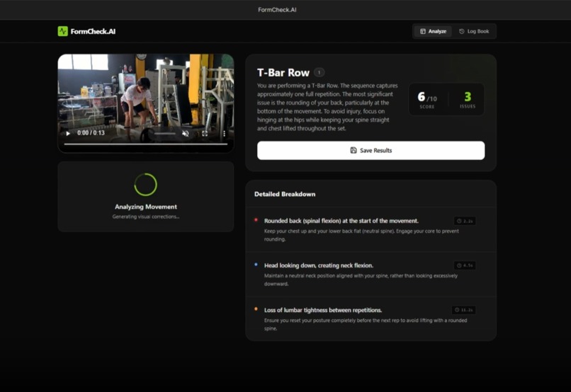This screenshot has height=392, width=571.
Task: Click the orange severity dot of lumbar tightness issue
Action: pyautogui.click(x=256, y=309)
